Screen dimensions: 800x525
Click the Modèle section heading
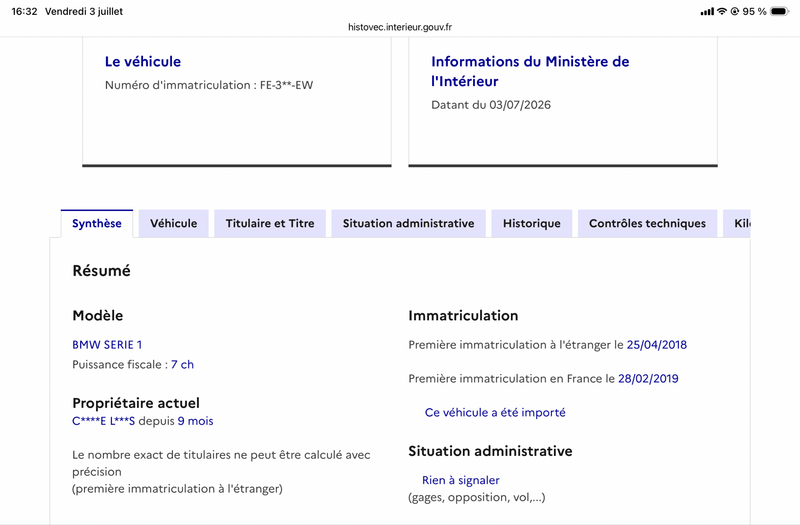[97, 316]
